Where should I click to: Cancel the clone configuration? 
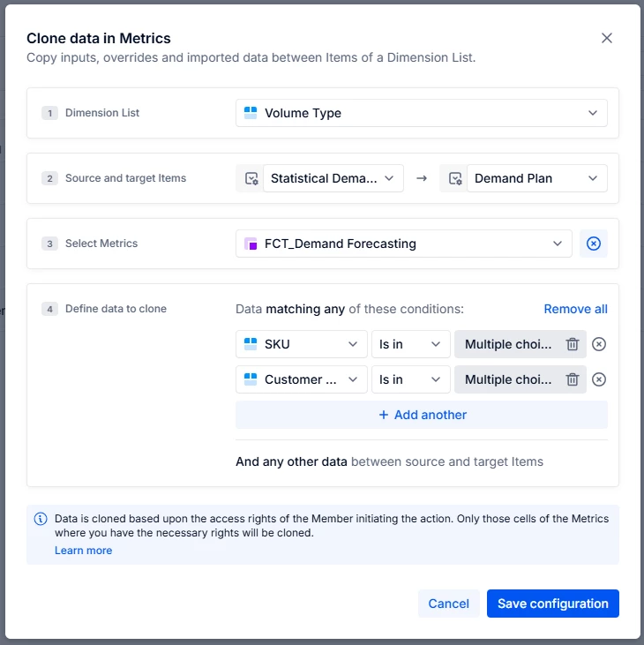coord(448,604)
